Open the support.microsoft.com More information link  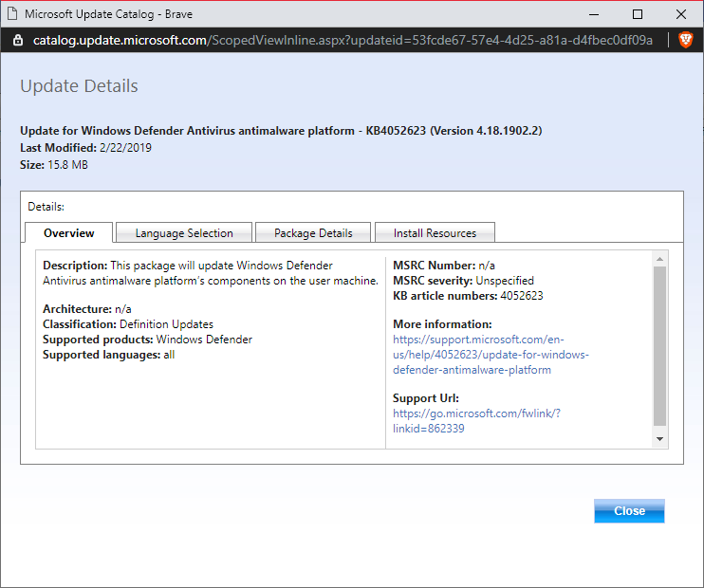[491, 355]
